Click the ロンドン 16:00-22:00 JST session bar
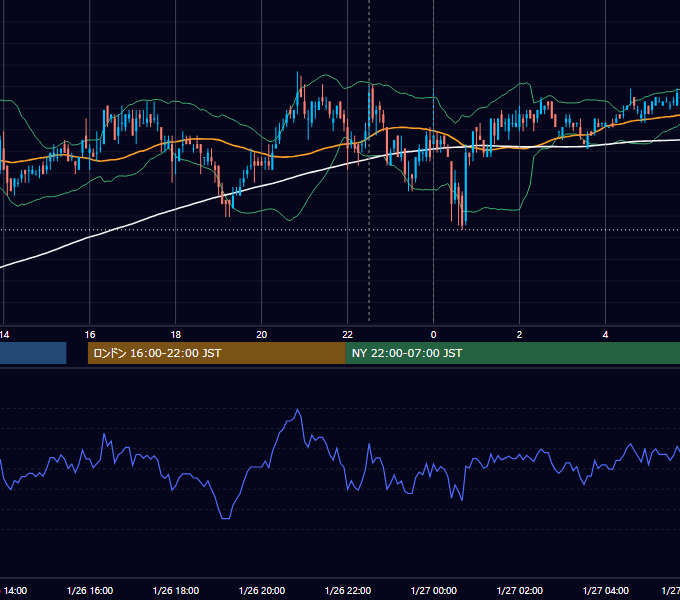The height and width of the screenshot is (600, 680). pyautogui.click(x=216, y=353)
